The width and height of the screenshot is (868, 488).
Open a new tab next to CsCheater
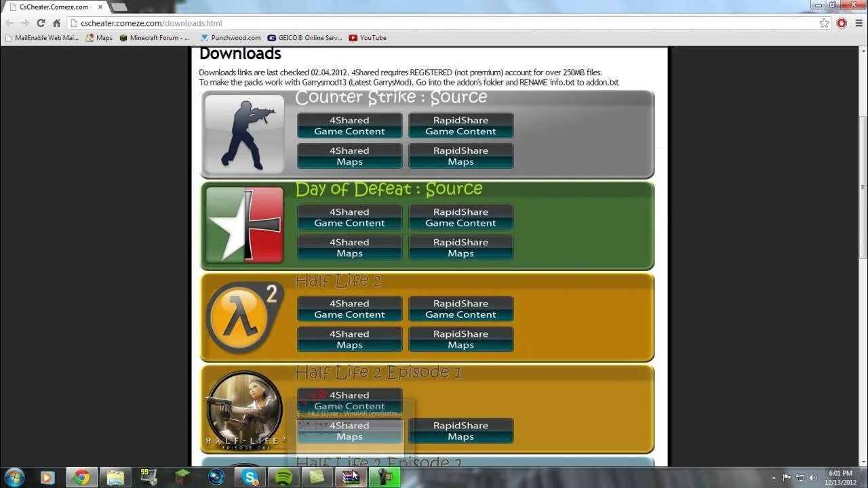[x=118, y=7]
